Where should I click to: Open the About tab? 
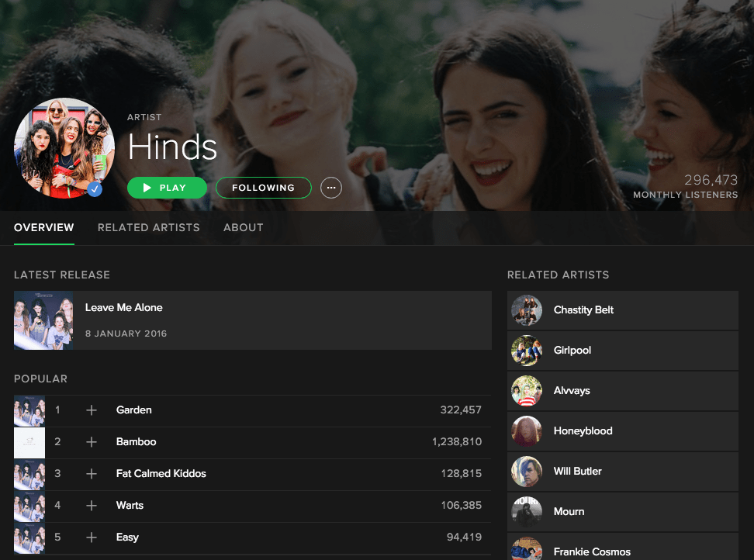point(243,227)
